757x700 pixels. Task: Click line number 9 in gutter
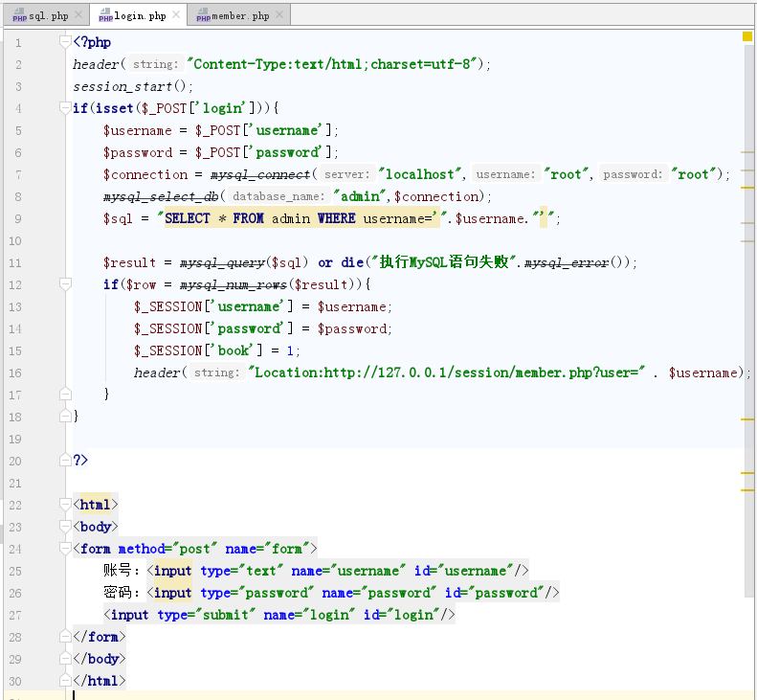tap(18, 219)
